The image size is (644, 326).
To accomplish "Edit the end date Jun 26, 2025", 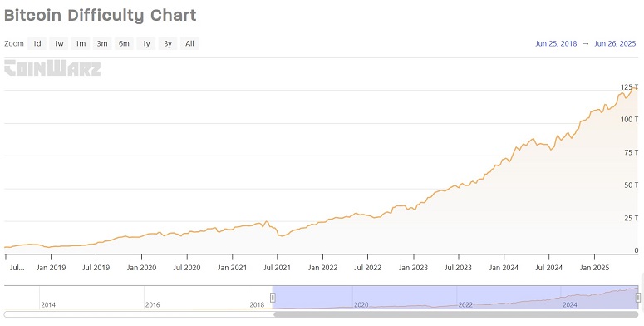I will (x=615, y=43).
